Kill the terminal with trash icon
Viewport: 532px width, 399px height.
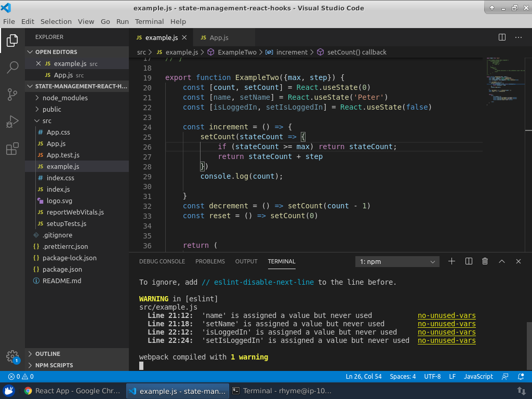pyautogui.click(x=485, y=261)
